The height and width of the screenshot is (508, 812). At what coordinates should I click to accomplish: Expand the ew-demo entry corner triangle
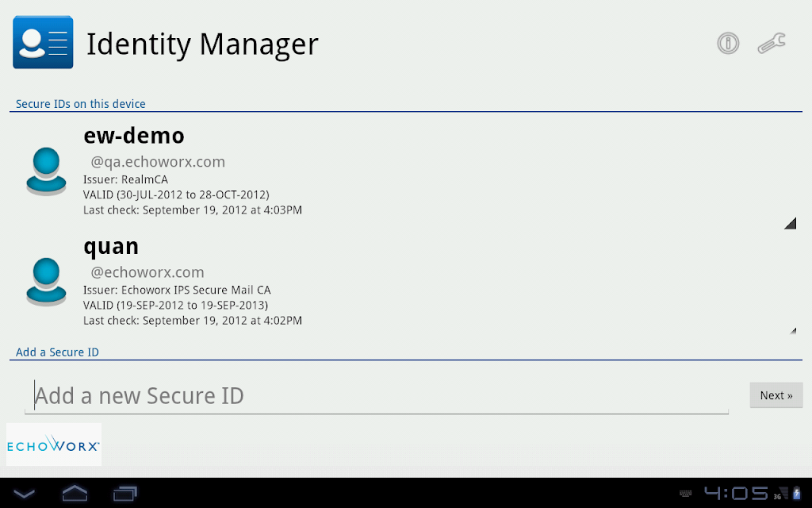click(x=790, y=223)
